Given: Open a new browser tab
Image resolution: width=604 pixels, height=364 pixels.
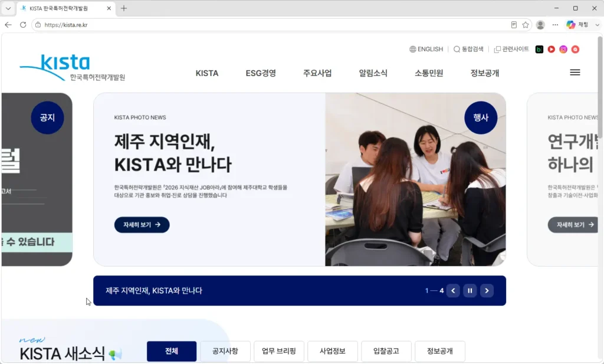Looking at the screenshot, I should (x=124, y=8).
